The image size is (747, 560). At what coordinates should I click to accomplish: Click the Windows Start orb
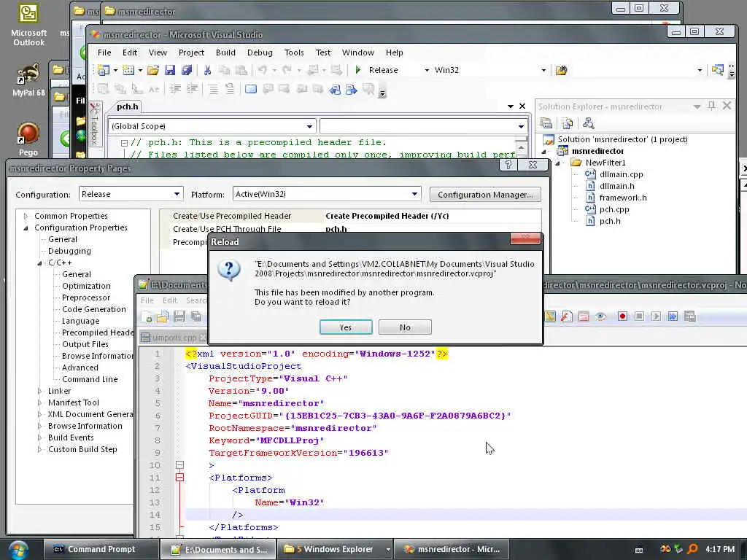[x=18, y=550]
